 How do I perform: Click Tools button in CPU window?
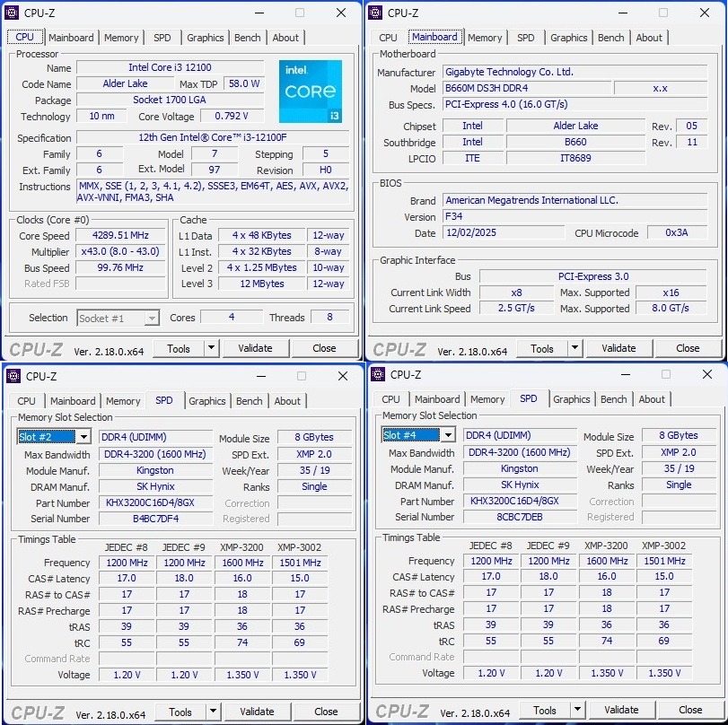(x=179, y=348)
